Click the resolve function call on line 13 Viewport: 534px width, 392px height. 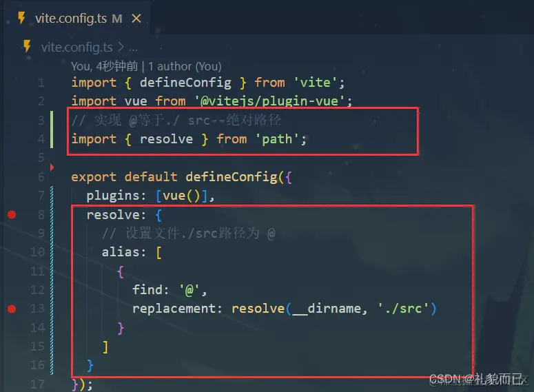click(x=258, y=309)
